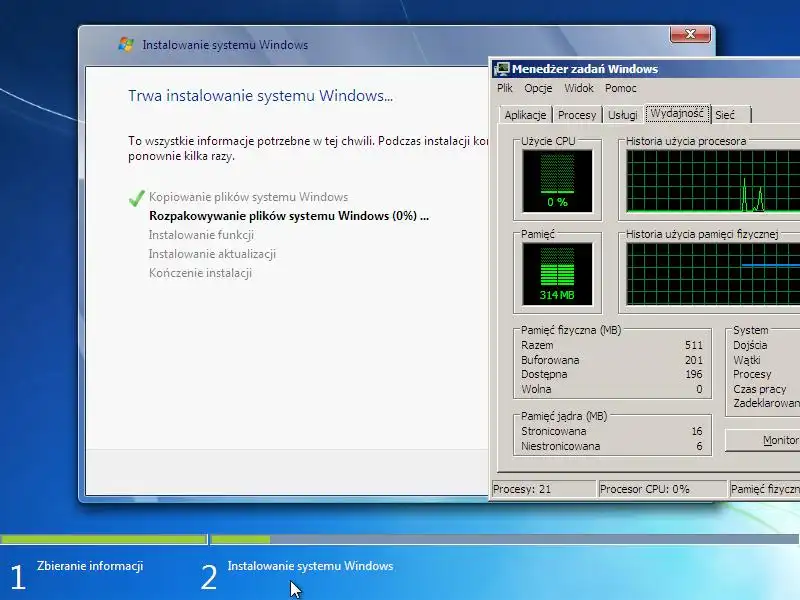The width and height of the screenshot is (800, 600).
Task: Click the Dostępna value 196
Action: (693, 374)
